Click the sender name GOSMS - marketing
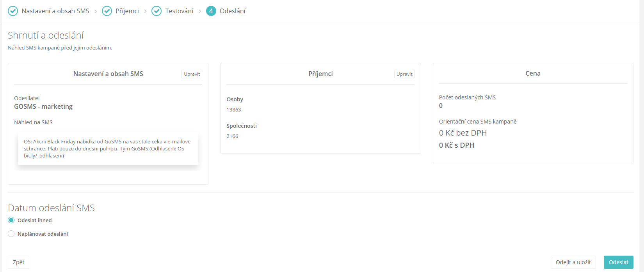This screenshot has width=644, height=272. coord(43,106)
